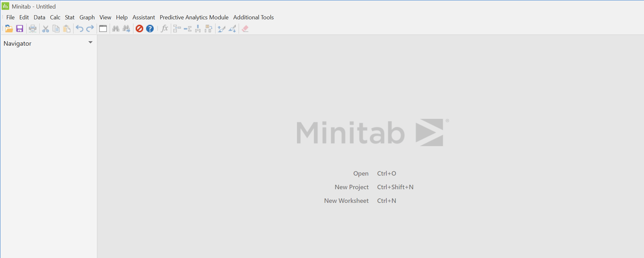This screenshot has width=644, height=258.
Task: Open the Data menu
Action: [40, 17]
